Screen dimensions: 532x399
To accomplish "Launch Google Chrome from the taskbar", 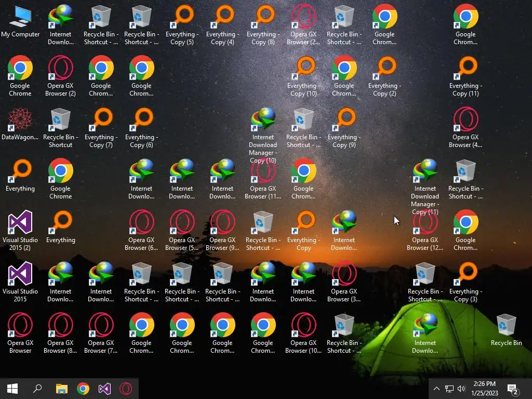I will click(x=83, y=389).
